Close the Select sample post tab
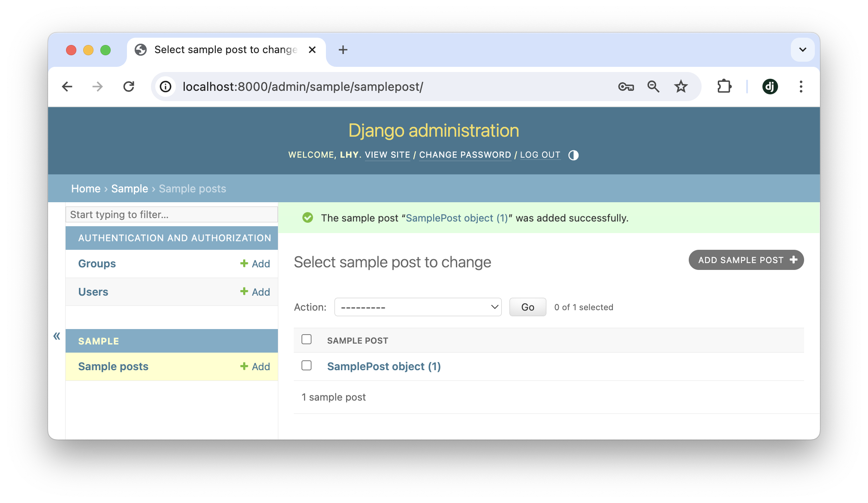 click(312, 50)
